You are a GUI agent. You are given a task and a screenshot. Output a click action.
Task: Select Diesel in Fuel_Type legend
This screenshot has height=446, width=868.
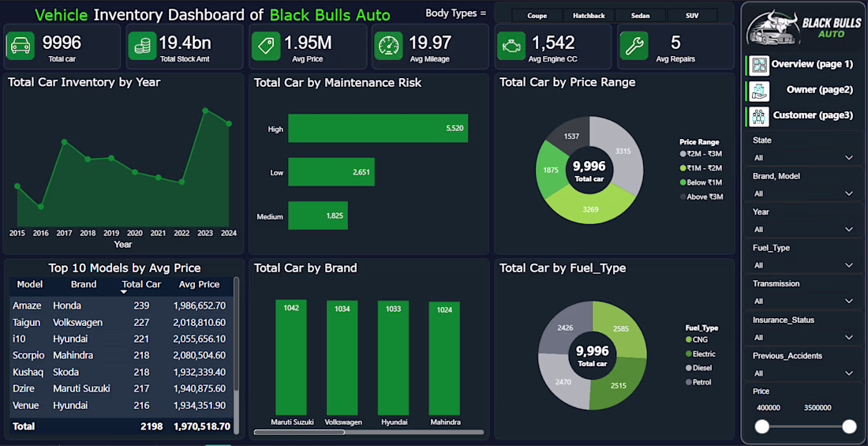point(698,368)
